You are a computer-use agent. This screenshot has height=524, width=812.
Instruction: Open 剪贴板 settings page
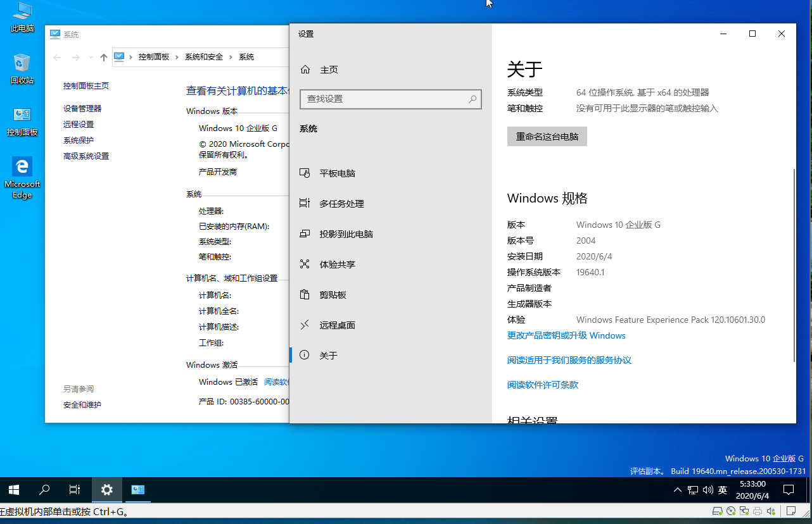coord(391,295)
